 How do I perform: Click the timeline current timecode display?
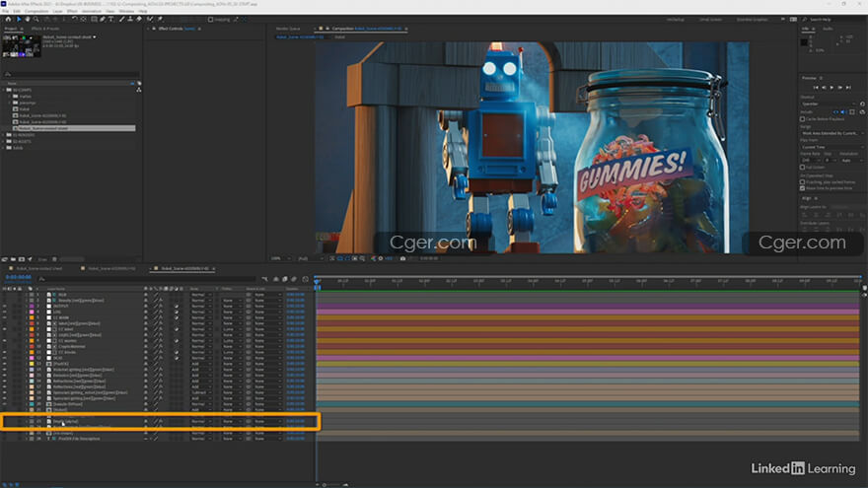[x=19, y=277]
